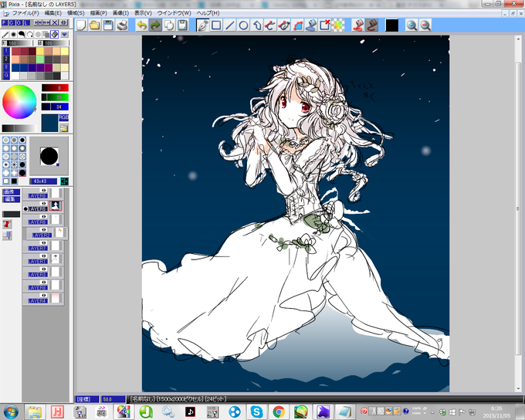Image resolution: width=525 pixels, height=420 pixels.
Task: Click the RGB mode button
Action: click(63, 117)
